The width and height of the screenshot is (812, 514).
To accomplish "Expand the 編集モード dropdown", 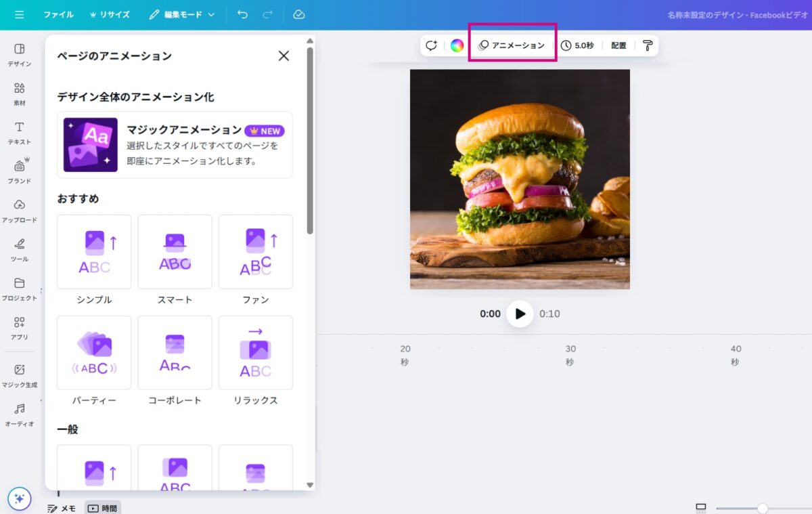I will tap(181, 14).
